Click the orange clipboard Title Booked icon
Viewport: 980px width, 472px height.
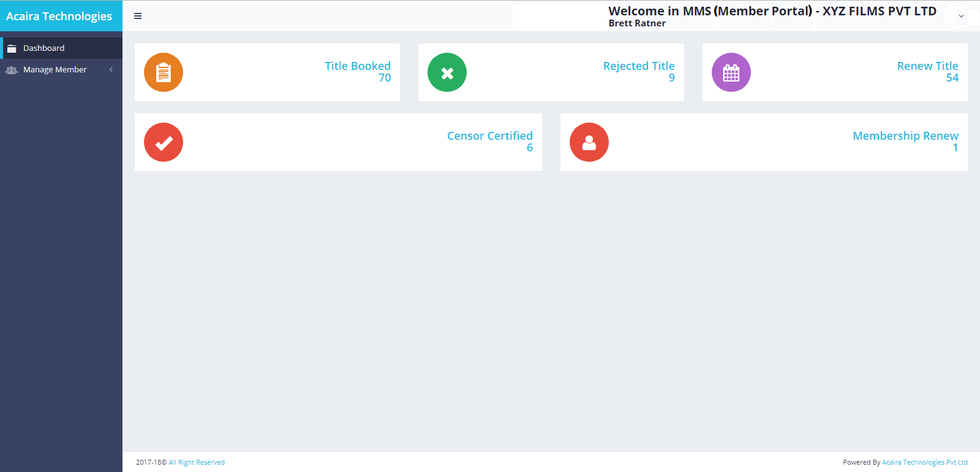(164, 72)
